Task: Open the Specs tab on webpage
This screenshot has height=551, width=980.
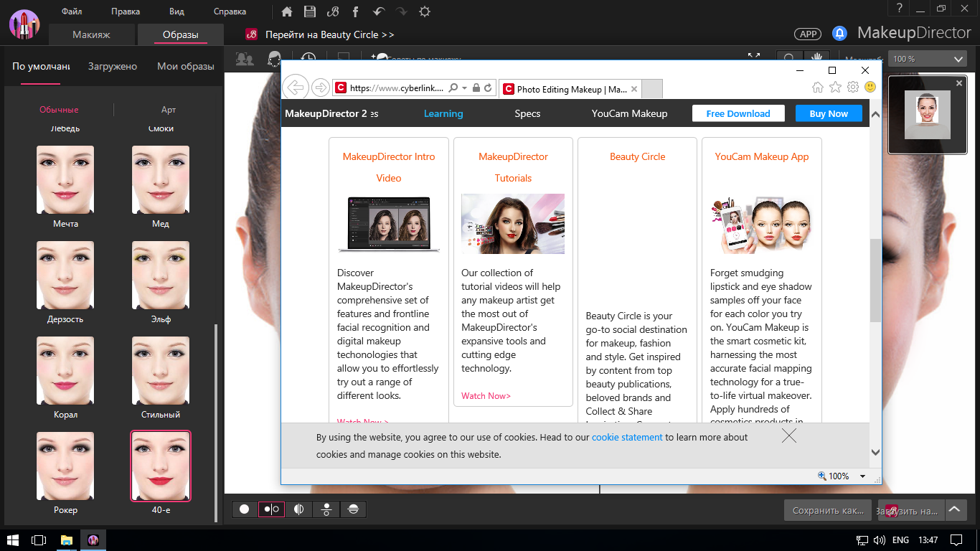Action: click(x=527, y=113)
